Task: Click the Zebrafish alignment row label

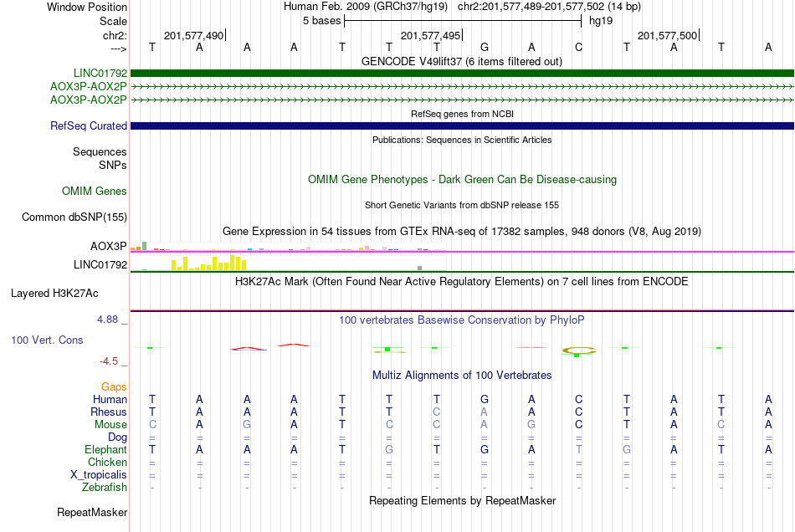Action: 105,487
